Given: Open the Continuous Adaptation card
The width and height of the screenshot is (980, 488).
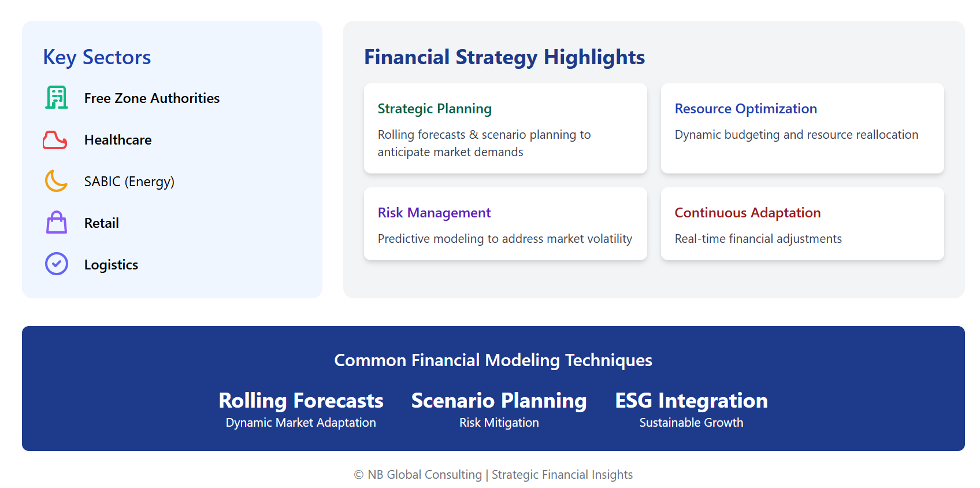Looking at the screenshot, I should pyautogui.click(x=802, y=224).
